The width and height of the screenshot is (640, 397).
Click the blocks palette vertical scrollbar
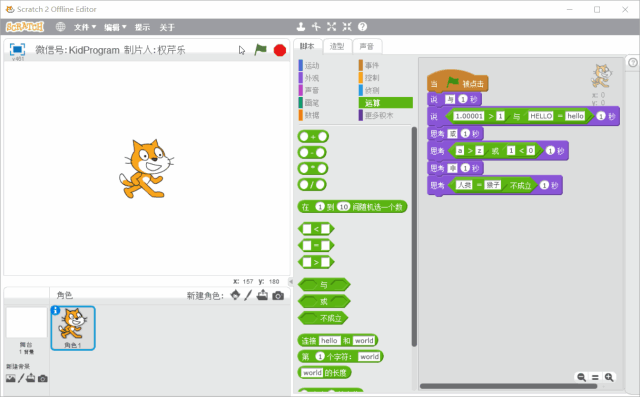(414, 237)
